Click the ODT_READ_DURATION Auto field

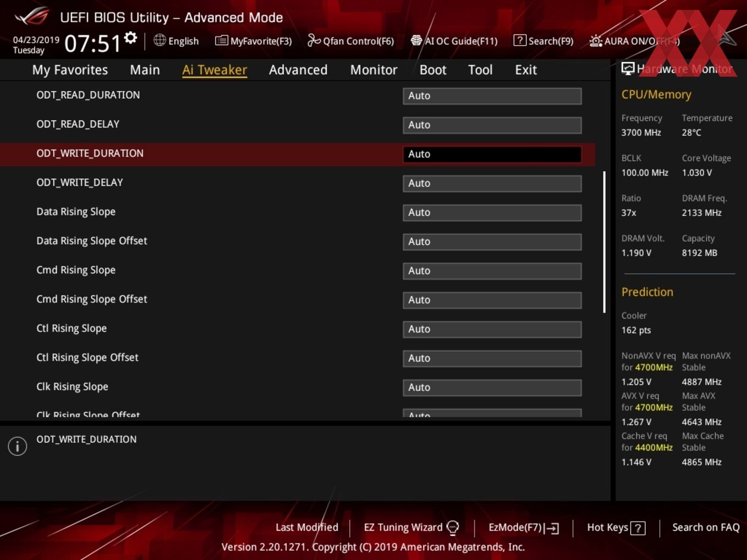click(x=492, y=96)
